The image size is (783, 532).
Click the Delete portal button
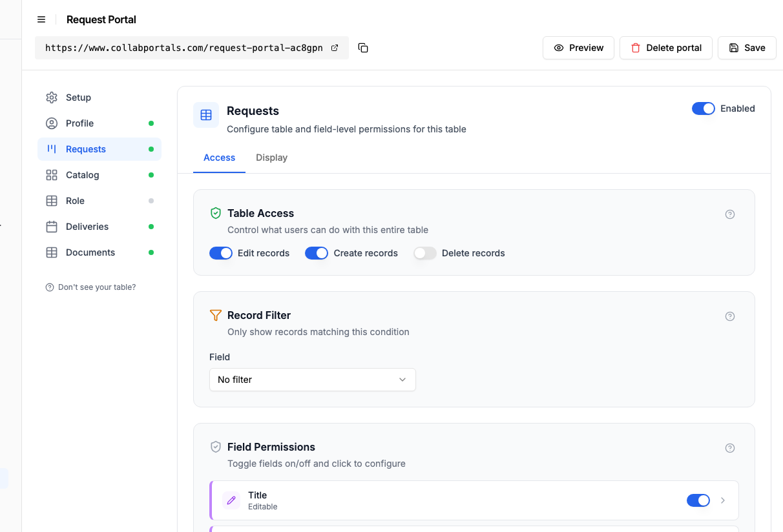click(666, 48)
